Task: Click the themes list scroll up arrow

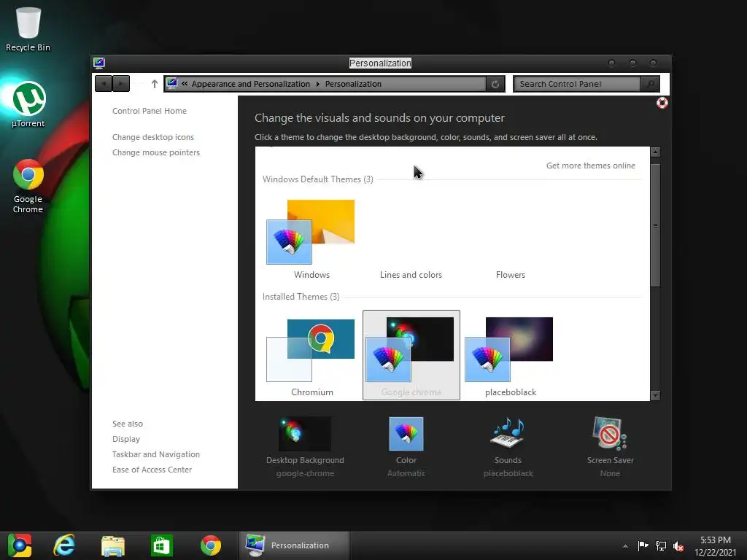Action: pyautogui.click(x=656, y=152)
